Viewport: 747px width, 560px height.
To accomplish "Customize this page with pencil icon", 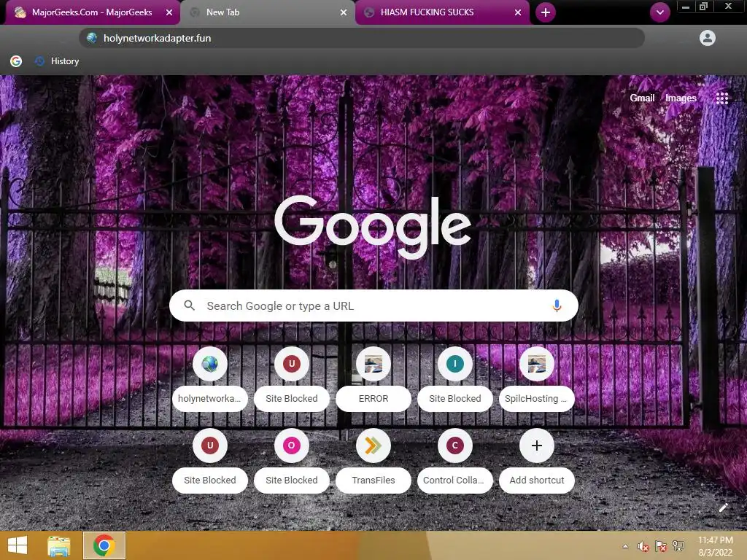I will [723, 507].
